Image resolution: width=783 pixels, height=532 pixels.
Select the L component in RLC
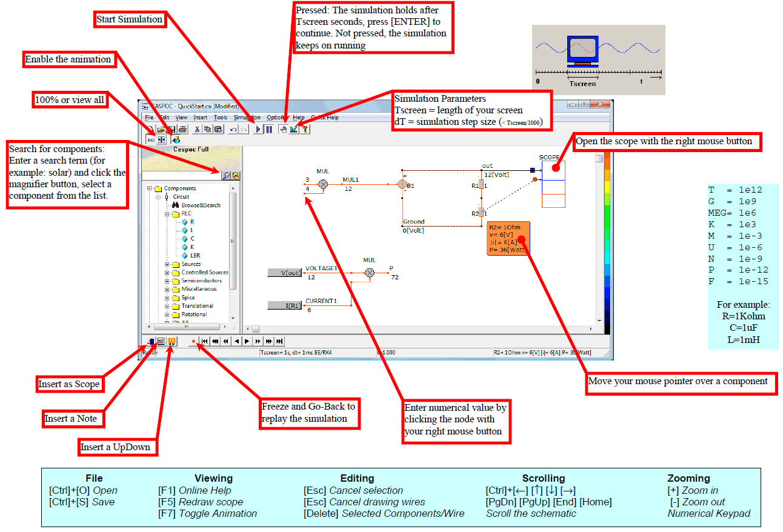pyautogui.click(x=192, y=230)
